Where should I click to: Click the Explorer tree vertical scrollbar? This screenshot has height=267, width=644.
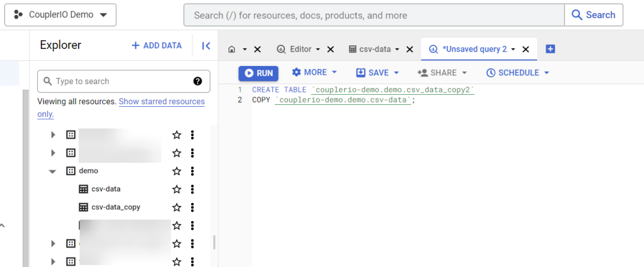(x=214, y=242)
